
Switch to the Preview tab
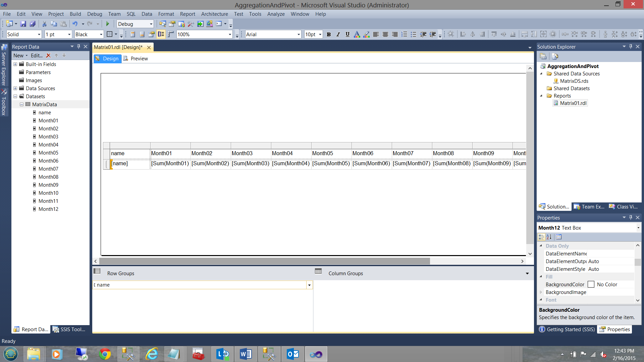[139, 59]
